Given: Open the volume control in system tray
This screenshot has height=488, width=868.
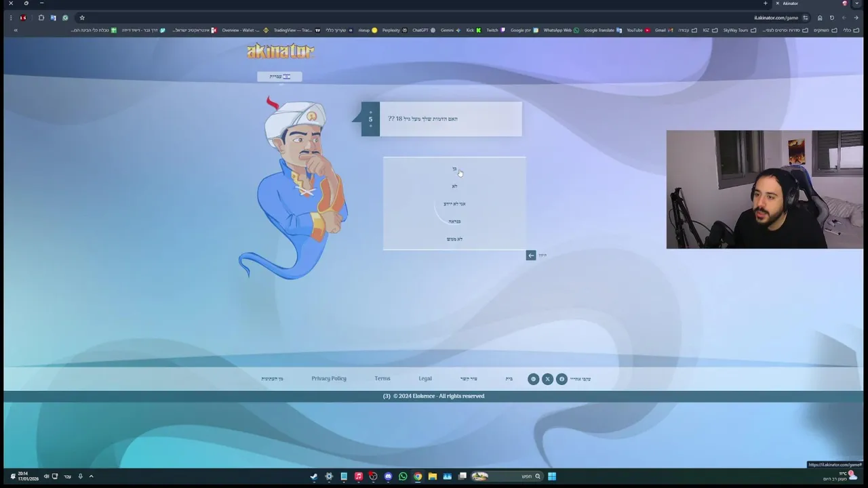Looking at the screenshot, I should tap(46, 476).
